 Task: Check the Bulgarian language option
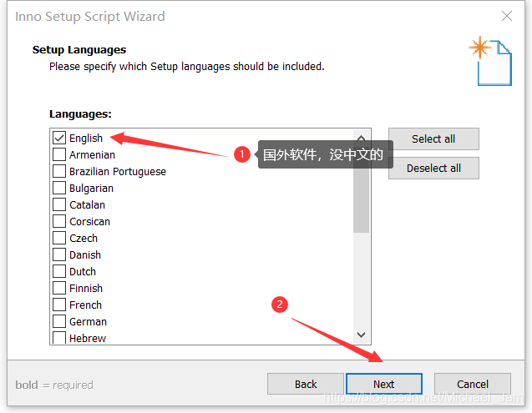coord(59,188)
